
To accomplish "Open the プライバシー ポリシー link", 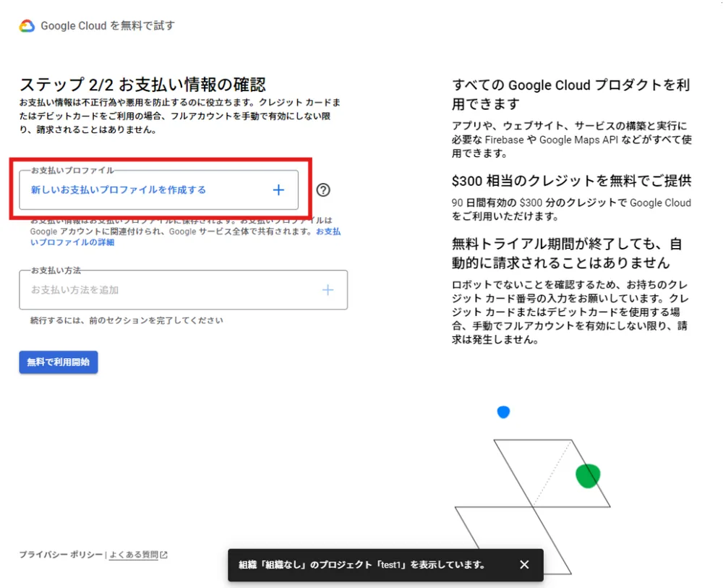I will coord(61,555).
